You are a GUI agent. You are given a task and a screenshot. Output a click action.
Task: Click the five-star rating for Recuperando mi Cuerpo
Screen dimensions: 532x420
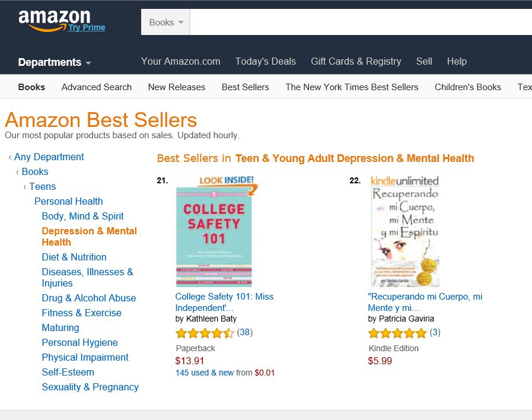[397, 333]
